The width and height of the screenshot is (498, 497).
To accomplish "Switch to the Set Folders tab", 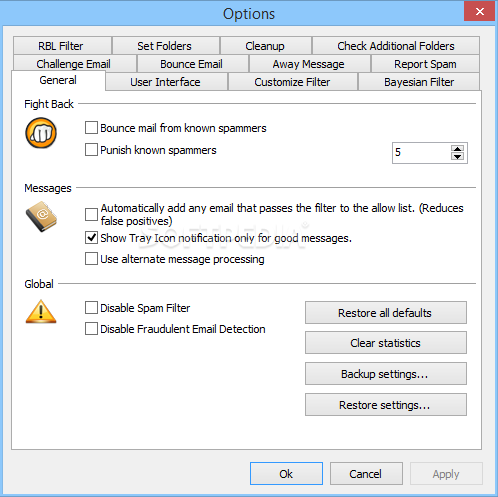I will (x=166, y=46).
